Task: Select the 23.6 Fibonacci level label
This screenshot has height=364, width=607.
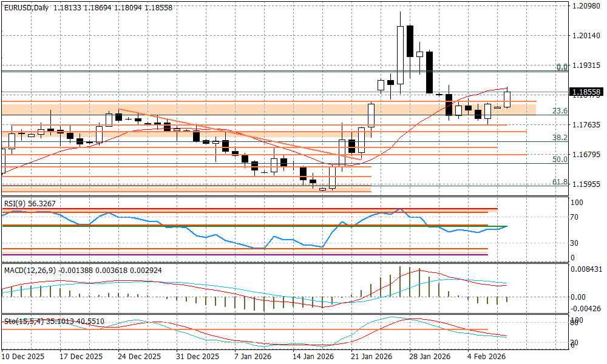Action: 560,111
